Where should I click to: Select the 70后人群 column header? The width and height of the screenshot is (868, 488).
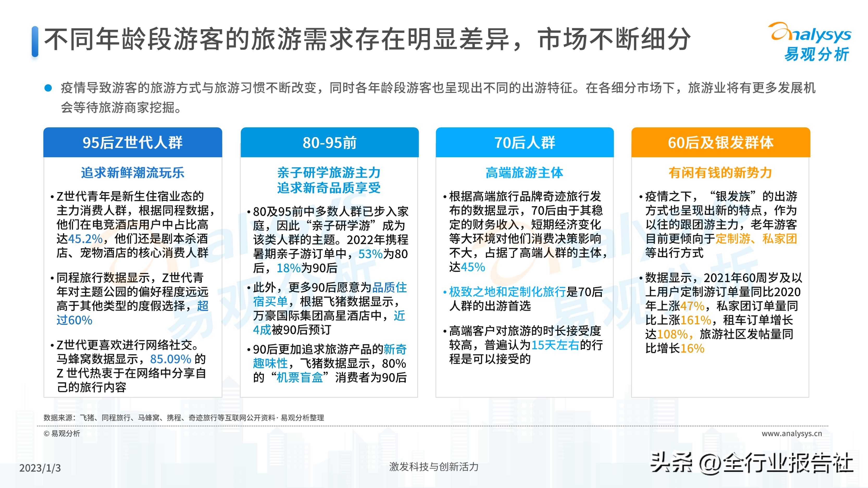click(x=525, y=142)
